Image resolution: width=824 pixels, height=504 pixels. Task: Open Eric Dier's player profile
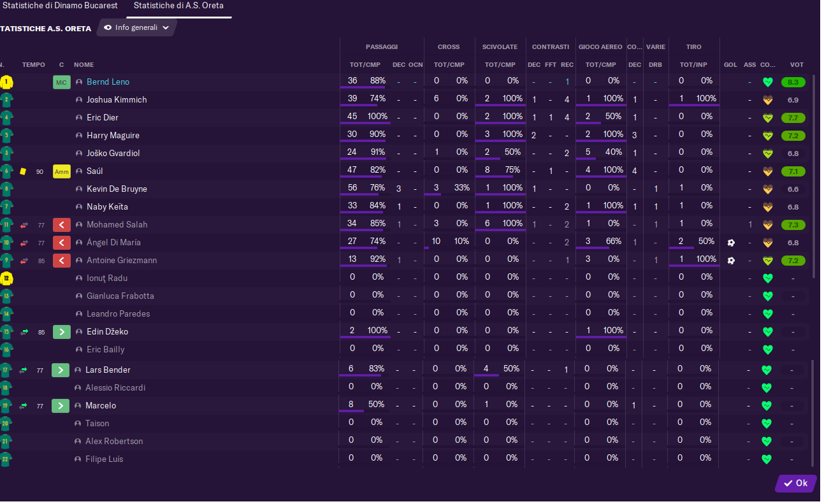(103, 117)
